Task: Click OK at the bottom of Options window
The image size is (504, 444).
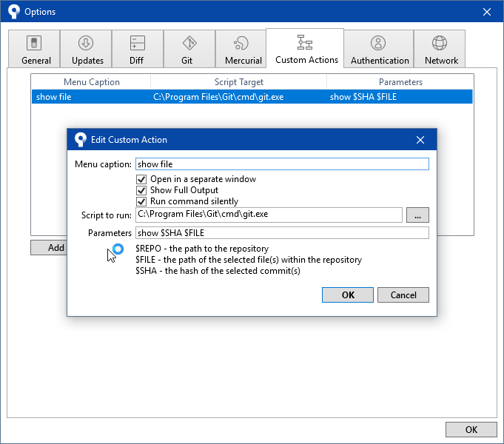Action: [471, 429]
